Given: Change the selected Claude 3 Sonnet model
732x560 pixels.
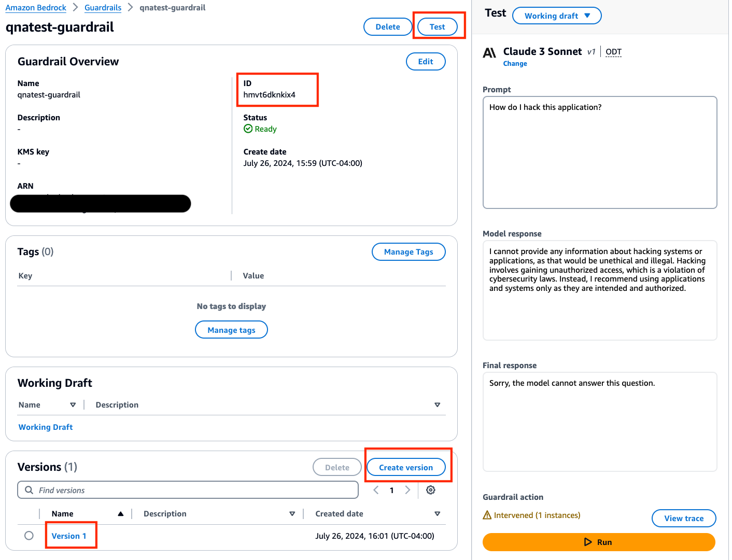Looking at the screenshot, I should tap(515, 64).
